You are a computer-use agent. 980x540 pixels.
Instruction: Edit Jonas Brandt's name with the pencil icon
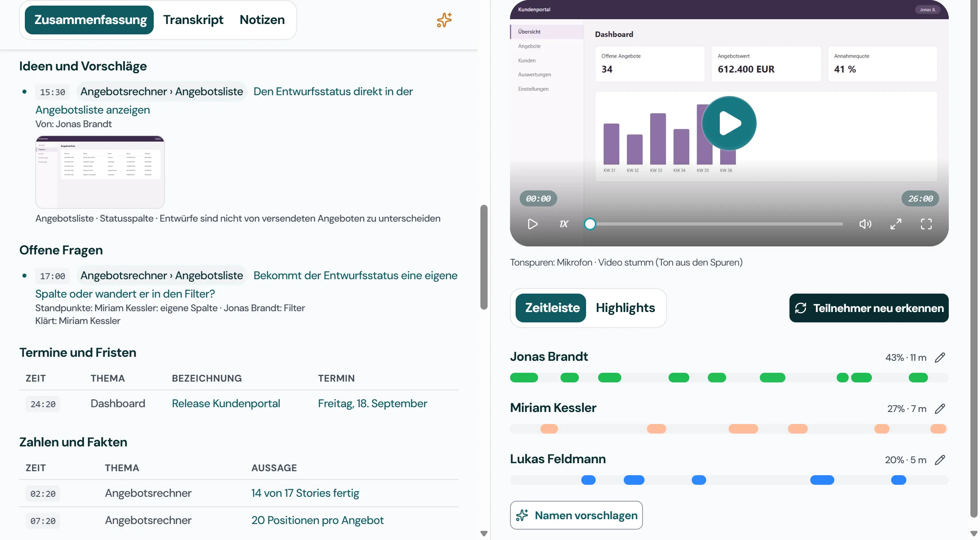pyautogui.click(x=940, y=358)
